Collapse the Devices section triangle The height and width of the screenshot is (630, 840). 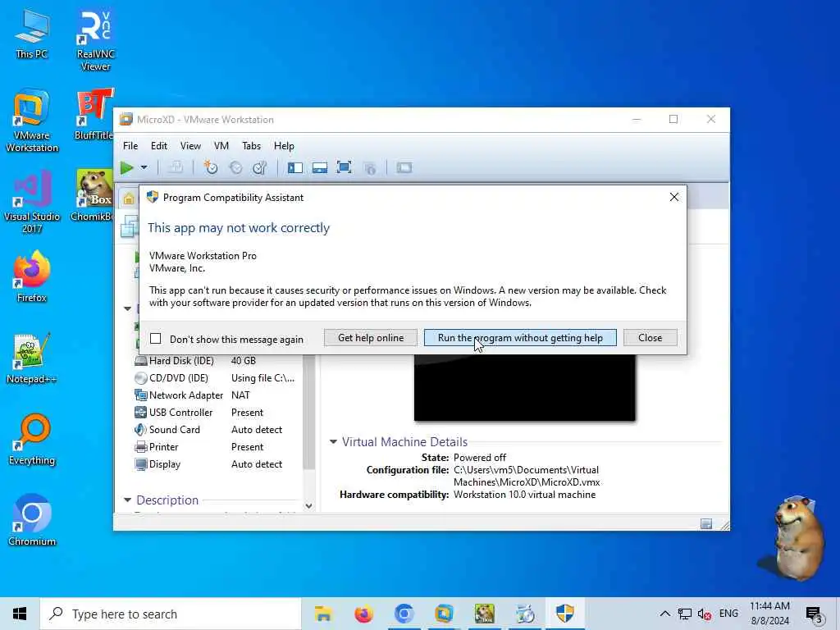pos(127,308)
